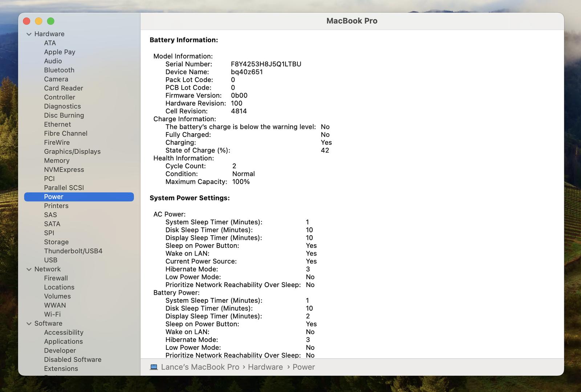Click Power in the bottom path bar
581x392 pixels.
pos(304,367)
